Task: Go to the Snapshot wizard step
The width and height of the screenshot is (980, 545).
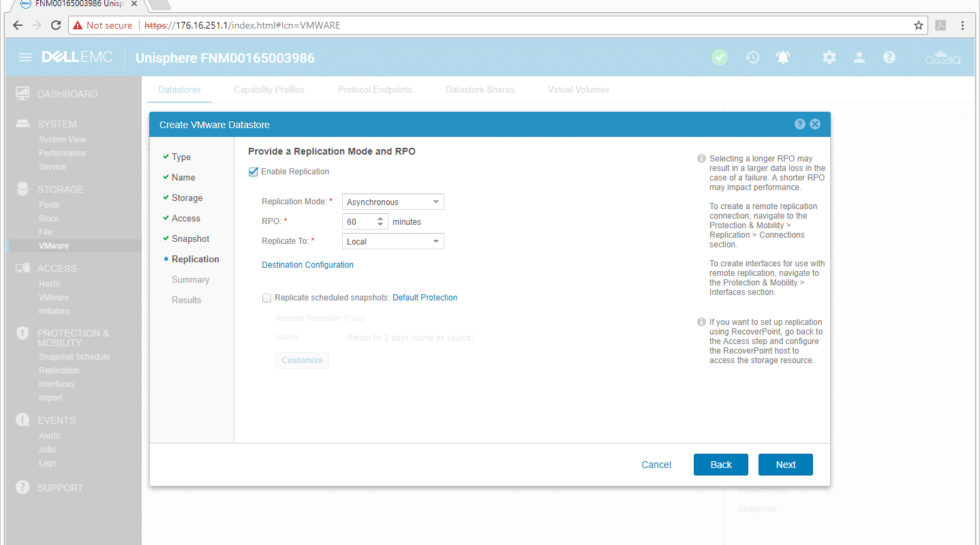Action: (190, 238)
